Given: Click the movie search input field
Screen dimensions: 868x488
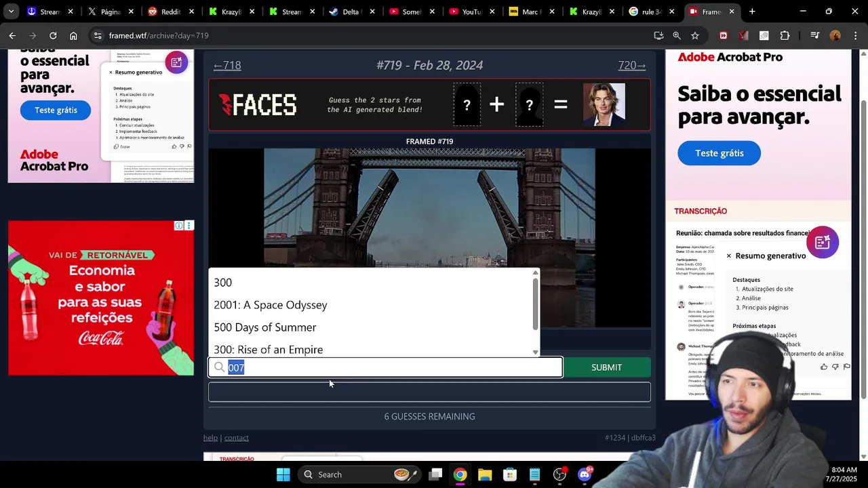Looking at the screenshot, I should tap(385, 367).
